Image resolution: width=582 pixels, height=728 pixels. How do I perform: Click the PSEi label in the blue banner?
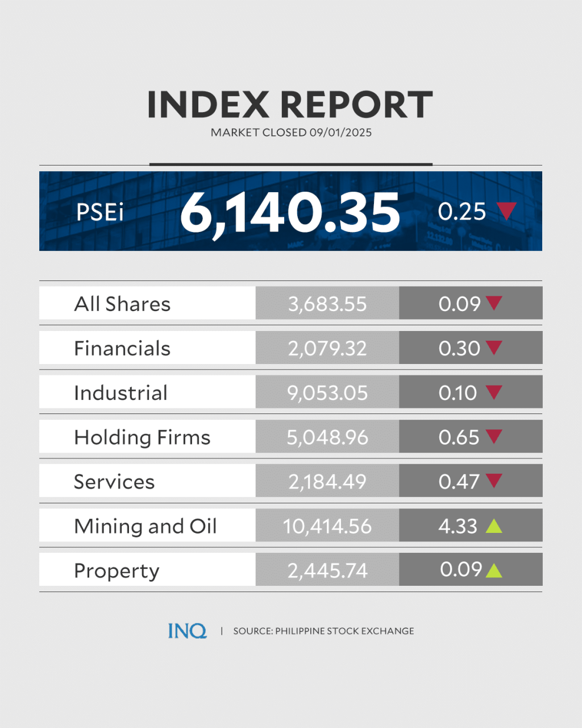tap(100, 212)
